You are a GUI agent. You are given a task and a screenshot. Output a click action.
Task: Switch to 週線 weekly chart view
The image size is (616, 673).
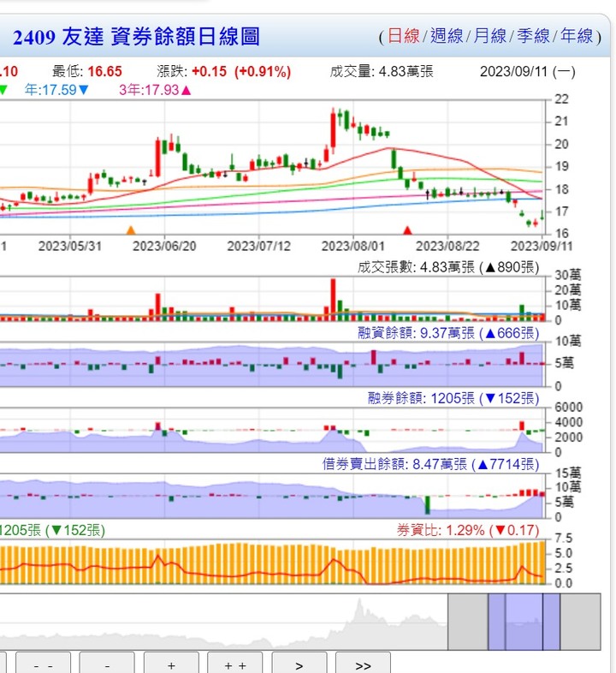coord(446,36)
